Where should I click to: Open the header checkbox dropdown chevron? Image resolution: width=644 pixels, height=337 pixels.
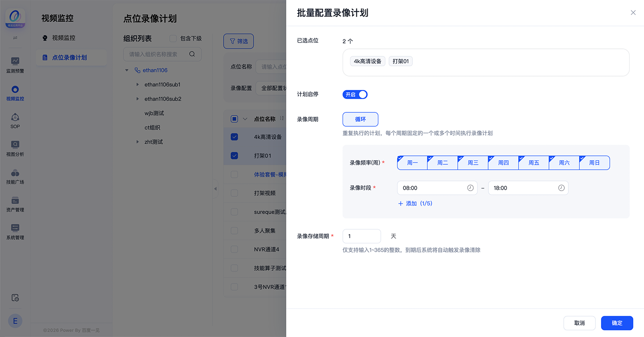click(245, 119)
